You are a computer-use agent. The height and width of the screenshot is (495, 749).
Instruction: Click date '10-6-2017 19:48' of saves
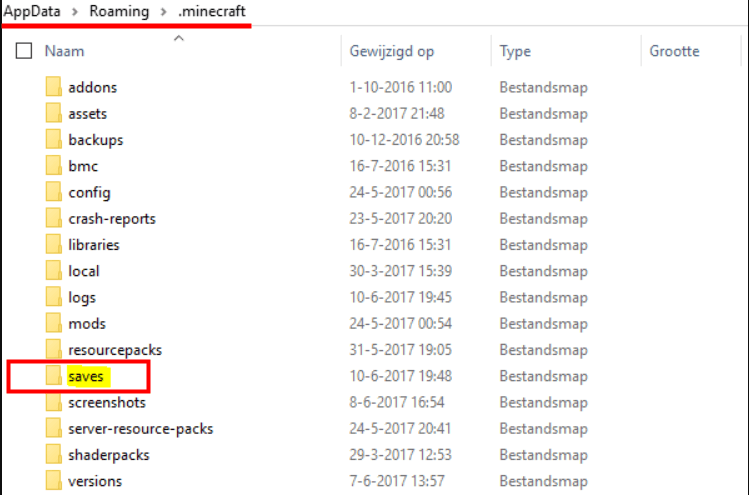tap(400, 377)
